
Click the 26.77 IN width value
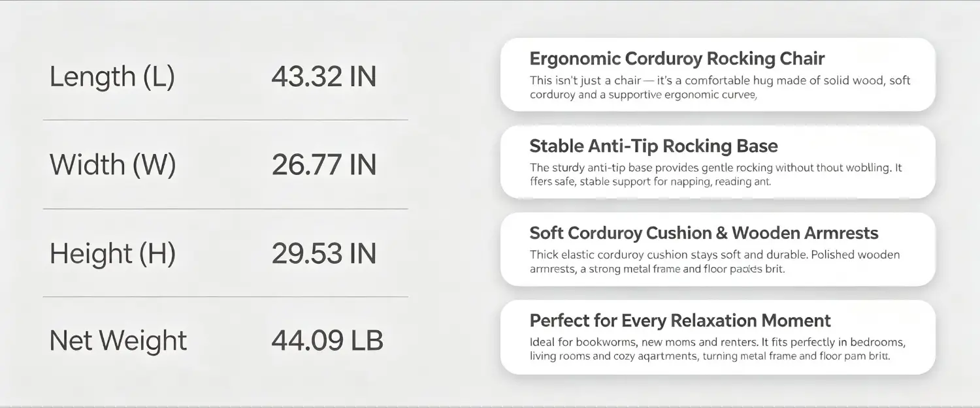point(324,165)
